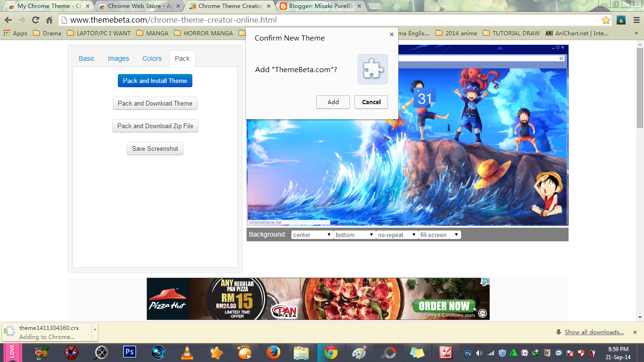Bookmark this page with the star icon
The image size is (644, 362).
click(x=606, y=20)
